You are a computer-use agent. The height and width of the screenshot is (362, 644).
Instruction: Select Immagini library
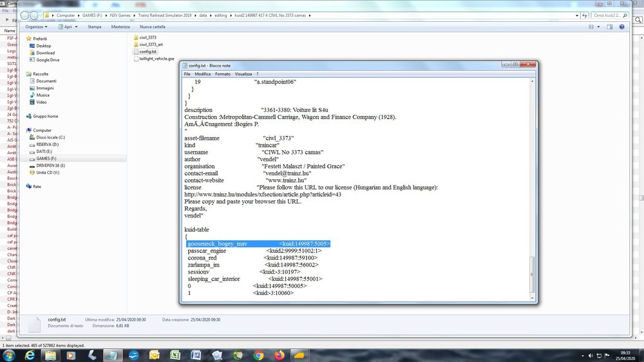(41, 88)
